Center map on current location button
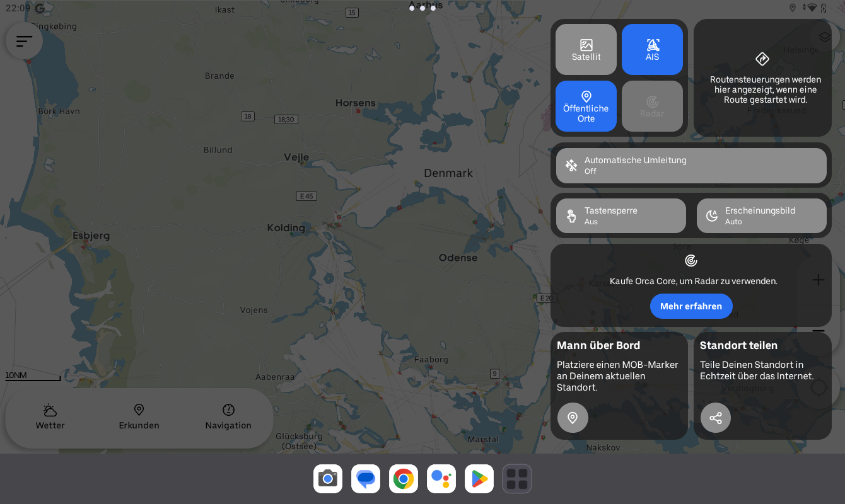 click(819, 387)
